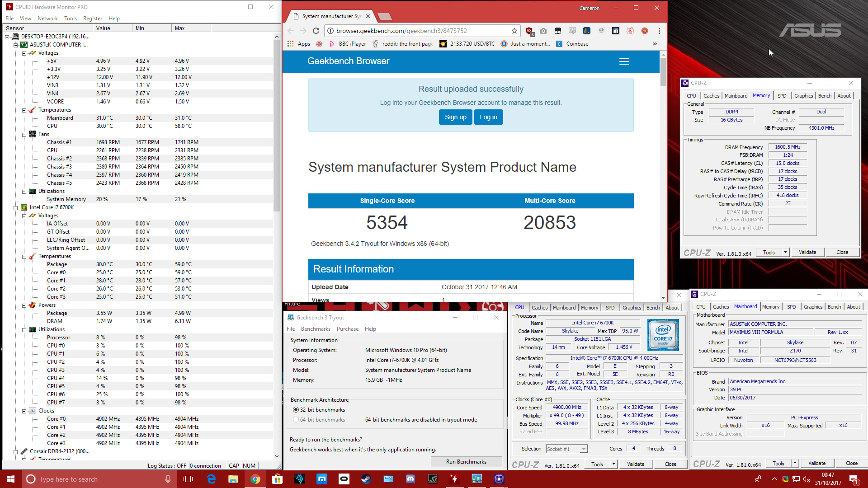The image size is (868, 488).
Task: Select the 32-bit benchmarks radio button
Action: pyautogui.click(x=296, y=410)
